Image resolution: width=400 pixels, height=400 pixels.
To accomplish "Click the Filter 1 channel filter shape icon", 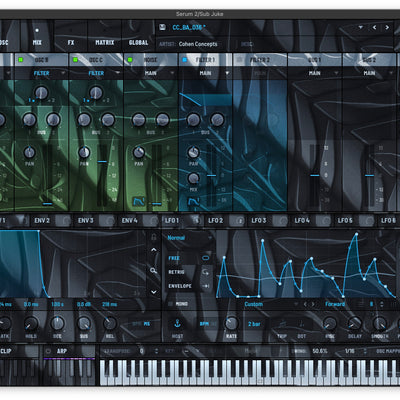I will click(193, 201).
